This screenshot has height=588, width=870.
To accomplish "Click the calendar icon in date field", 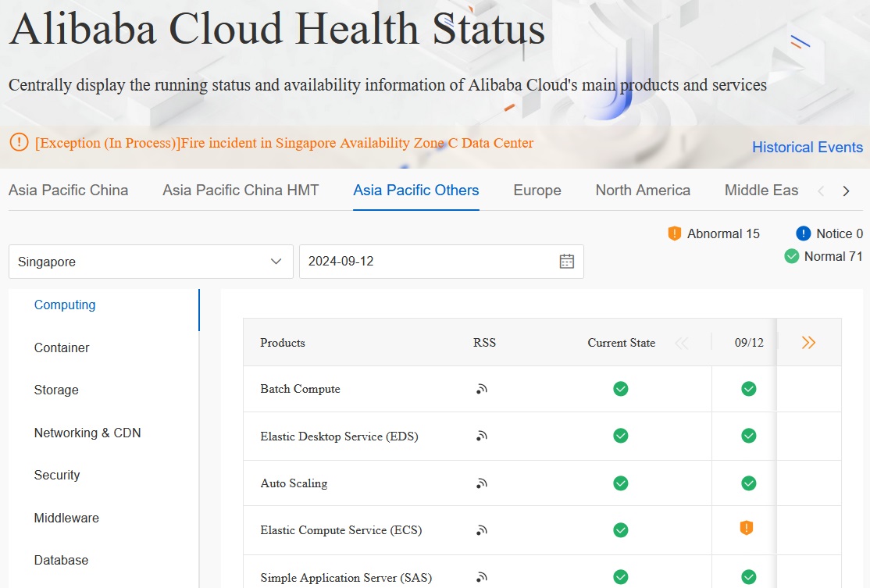I will [x=566, y=262].
